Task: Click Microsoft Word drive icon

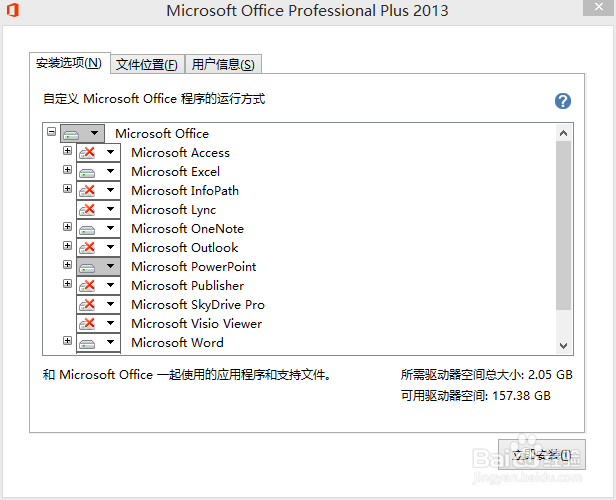Action: [88, 343]
